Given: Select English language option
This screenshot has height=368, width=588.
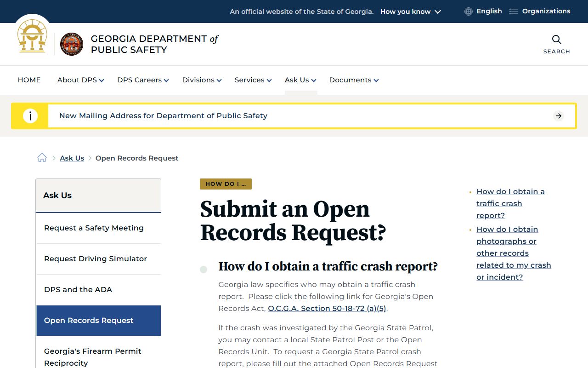Looking at the screenshot, I should [x=489, y=11].
